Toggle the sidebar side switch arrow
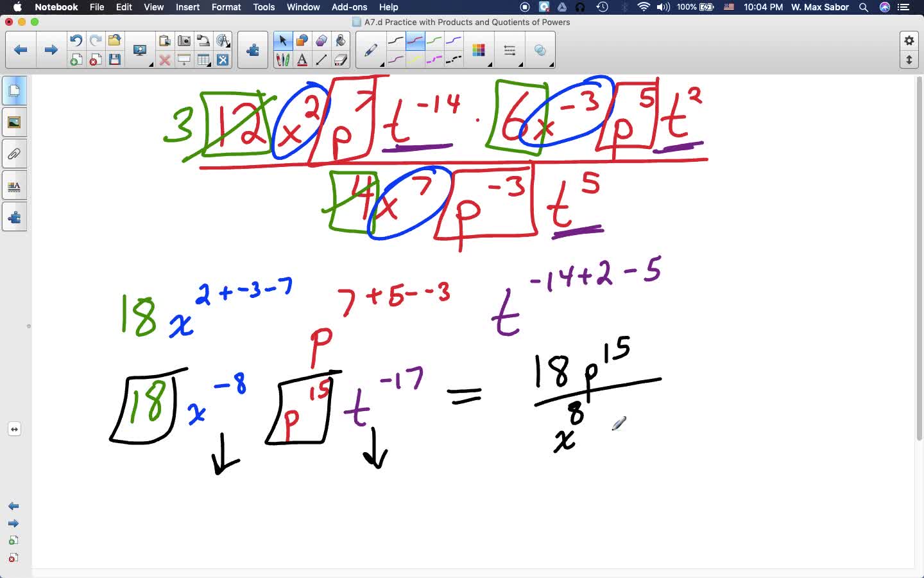 14,429
